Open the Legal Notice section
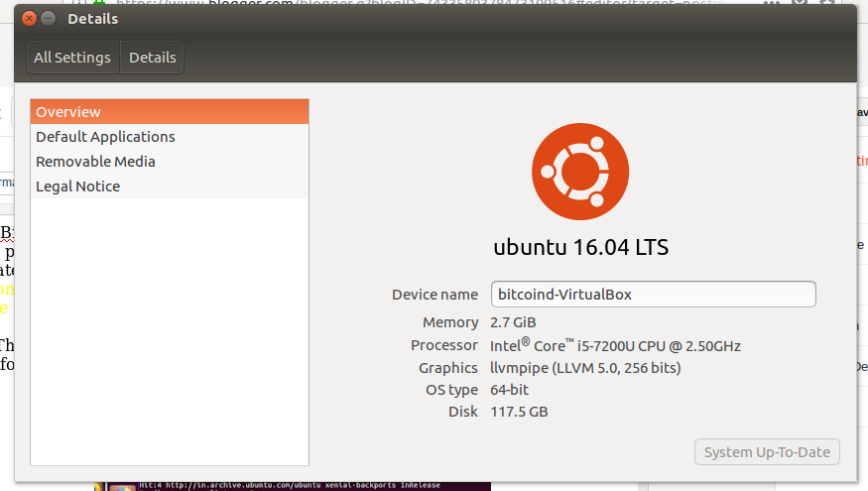The height and width of the screenshot is (491, 868). (x=170, y=186)
